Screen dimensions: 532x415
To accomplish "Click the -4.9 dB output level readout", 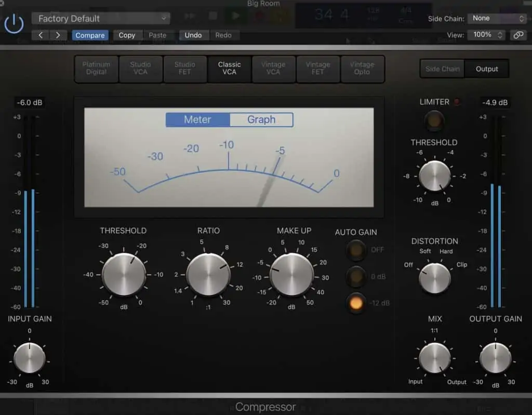I will click(x=495, y=102).
